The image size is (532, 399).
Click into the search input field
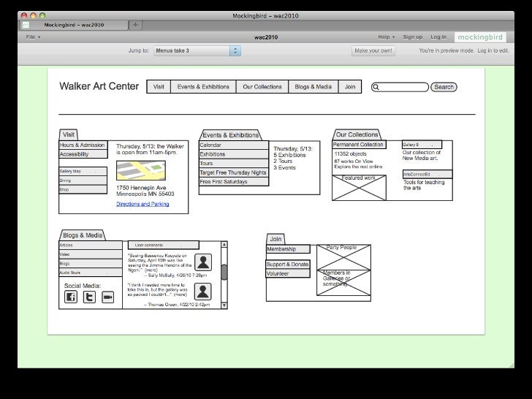pyautogui.click(x=400, y=87)
